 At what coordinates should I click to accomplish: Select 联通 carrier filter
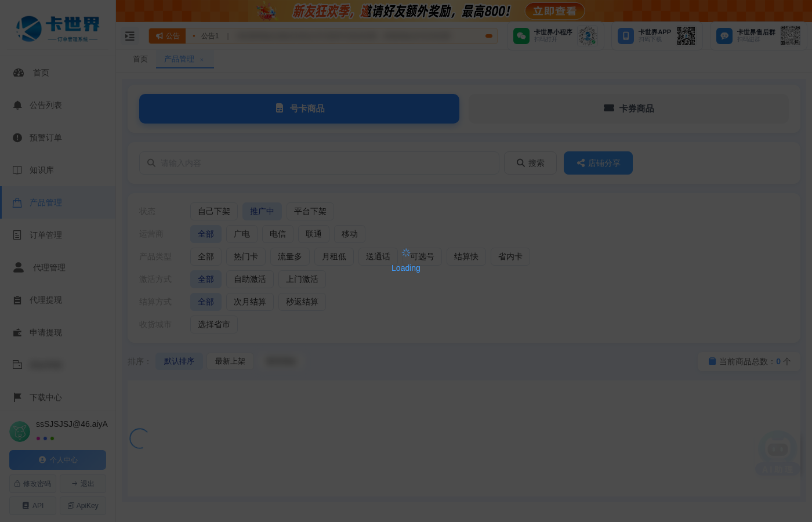314,234
